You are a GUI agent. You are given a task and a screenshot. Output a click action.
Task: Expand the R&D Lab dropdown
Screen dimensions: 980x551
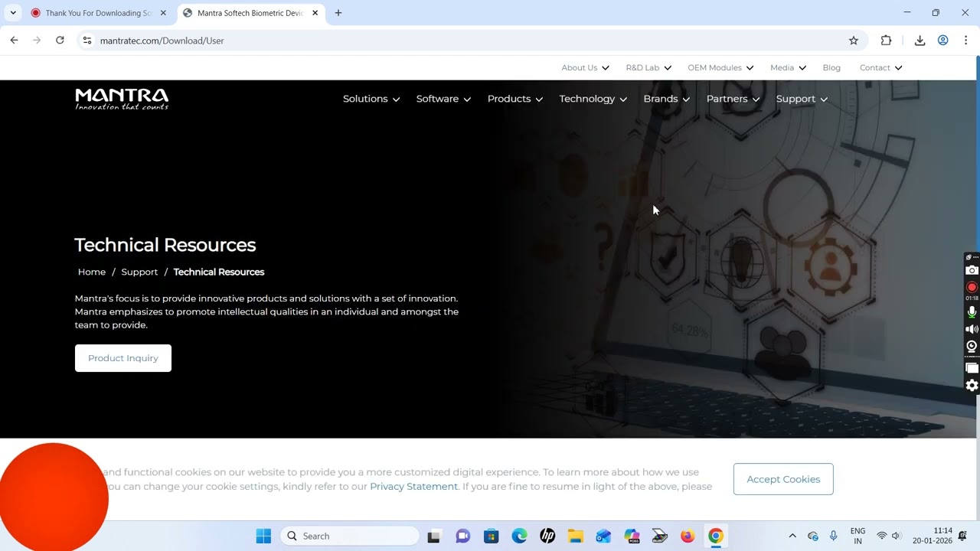point(648,67)
